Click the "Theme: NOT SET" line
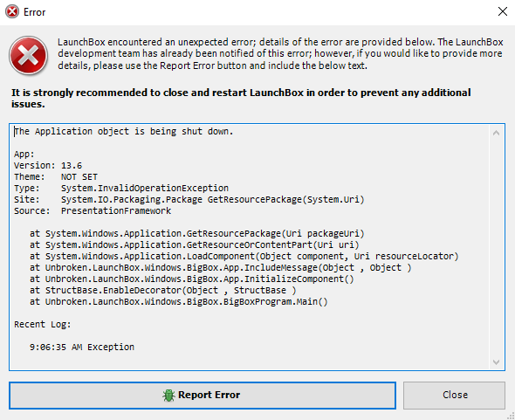The width and height of the screenshot is (515, 420). pos(56,176)
